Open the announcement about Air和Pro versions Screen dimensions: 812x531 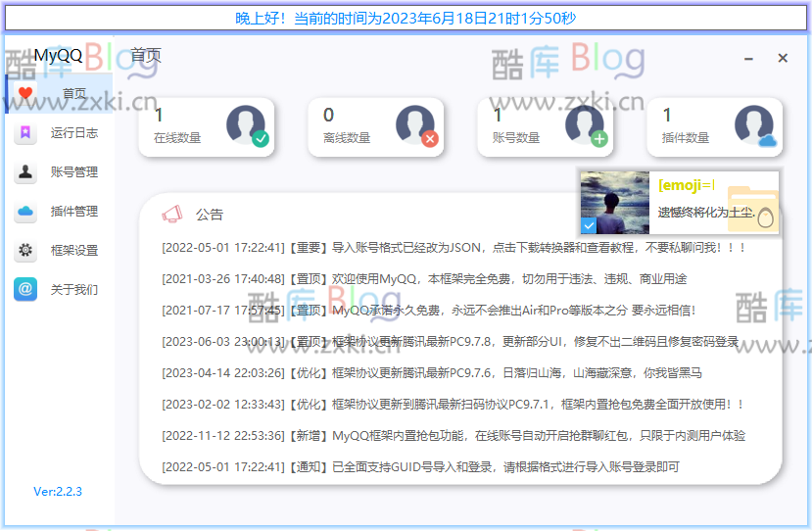(429, 311)
